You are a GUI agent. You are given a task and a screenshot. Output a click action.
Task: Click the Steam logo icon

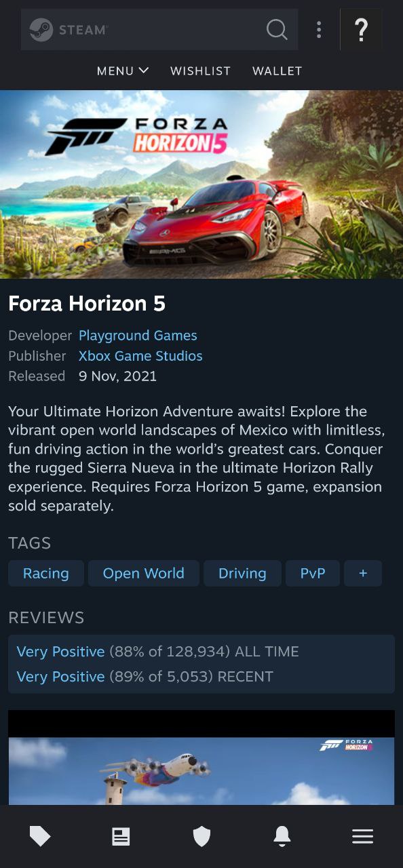[41, 30]
